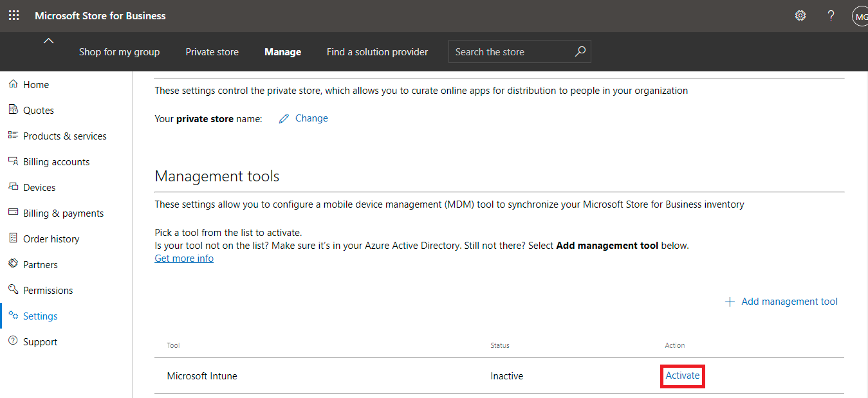Screen dimensions: 868x398
Task: Open the app launcher waffle icon
Action: point(14,15)
